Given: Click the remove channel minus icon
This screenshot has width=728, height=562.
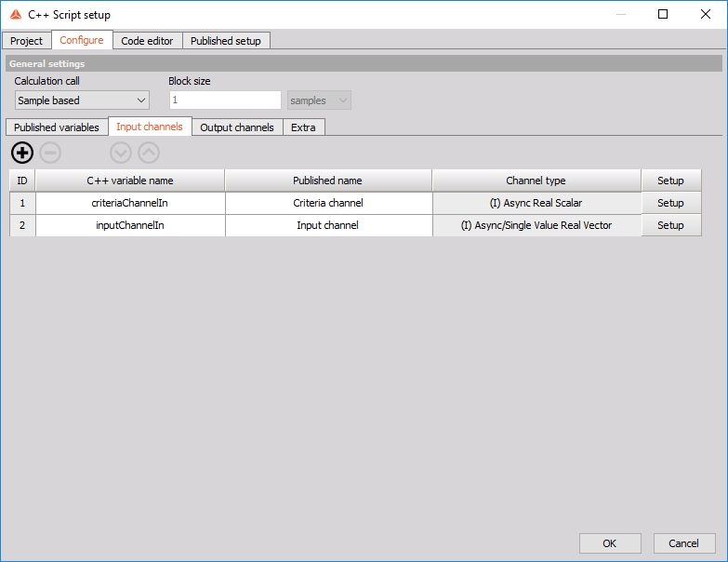Looking at the screenshot, I should [x=50, y=153].
